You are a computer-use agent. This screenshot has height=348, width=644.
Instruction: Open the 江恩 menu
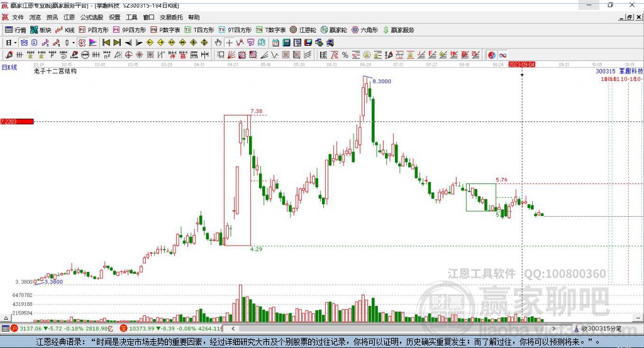pos(69,17)
